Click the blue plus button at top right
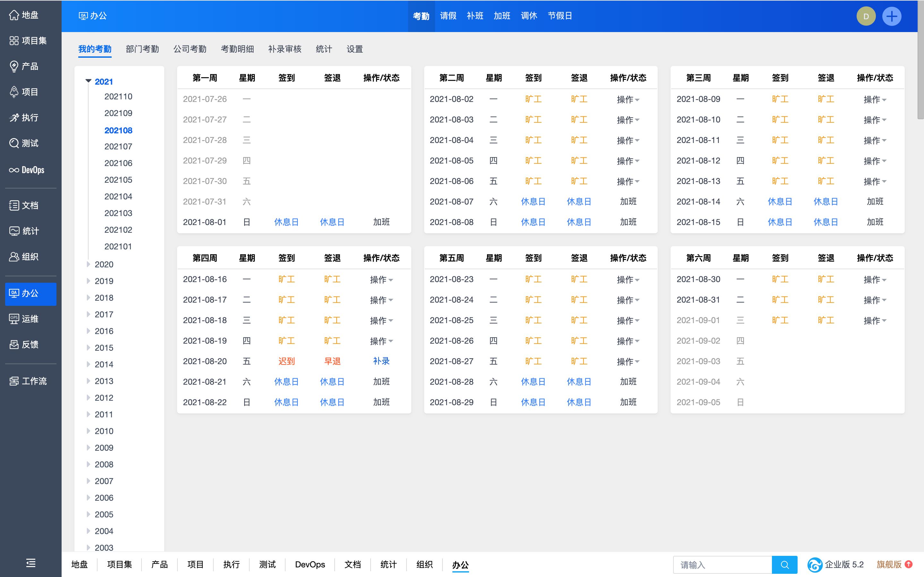The image size is (924, 577). [x=892, y=16]
